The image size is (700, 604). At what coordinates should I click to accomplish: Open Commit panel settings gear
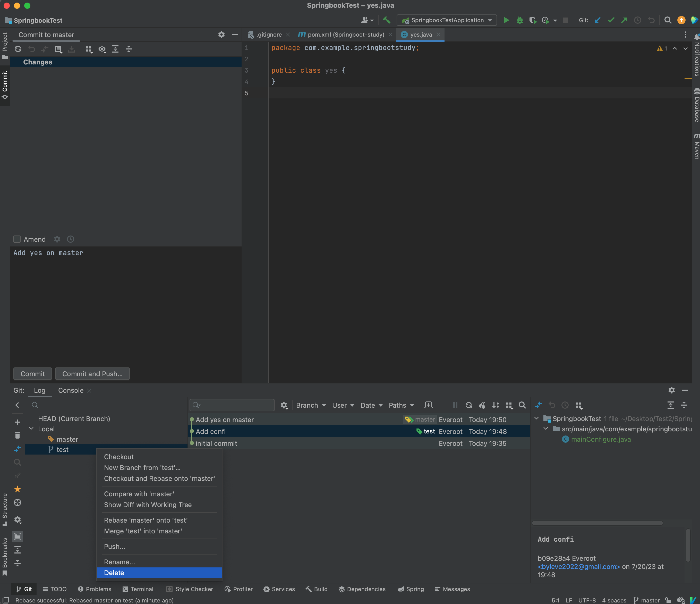[x=221, y=35]
